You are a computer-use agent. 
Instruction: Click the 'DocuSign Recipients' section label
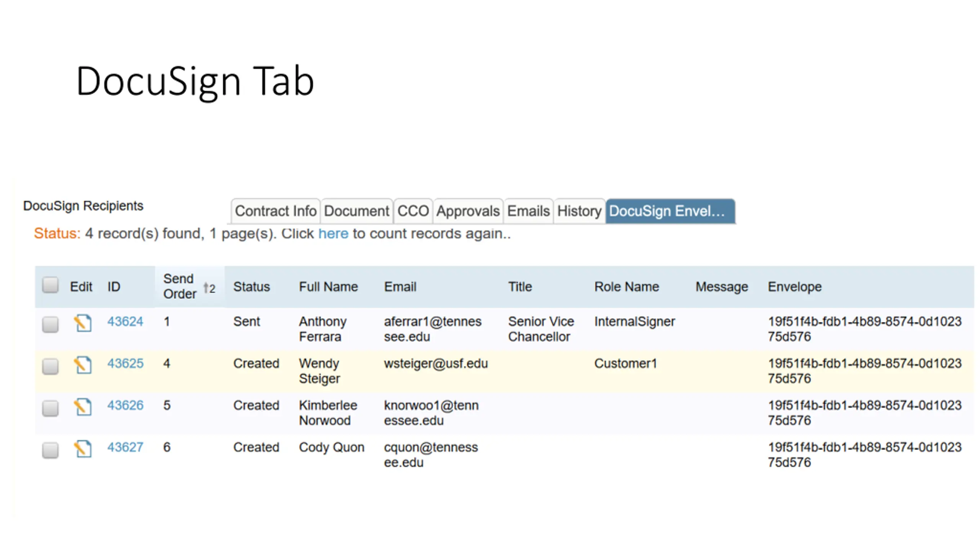[x=83, y=206]
